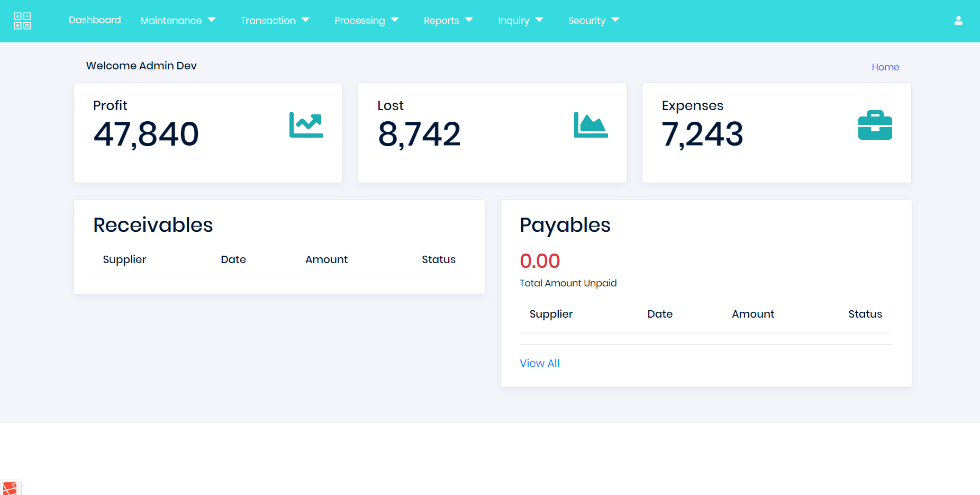Click the Receivables Amount column header
The width and height of the screenshot is (980, 495).
coord(326,259)
